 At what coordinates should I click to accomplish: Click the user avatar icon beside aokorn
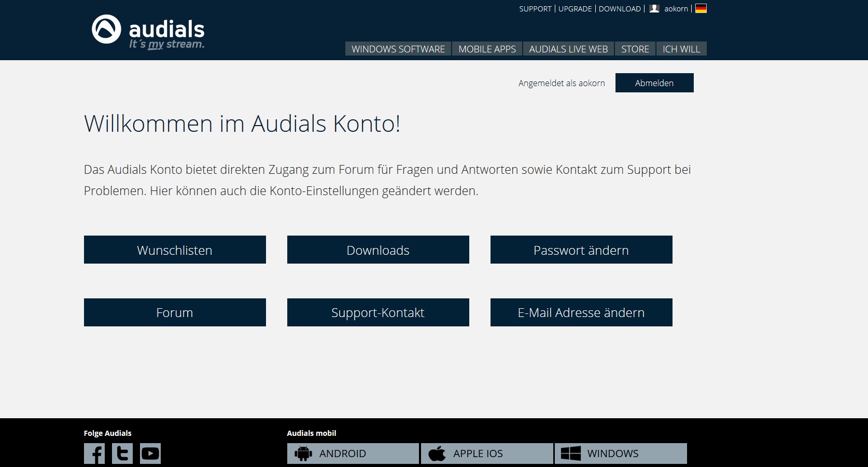654,8
